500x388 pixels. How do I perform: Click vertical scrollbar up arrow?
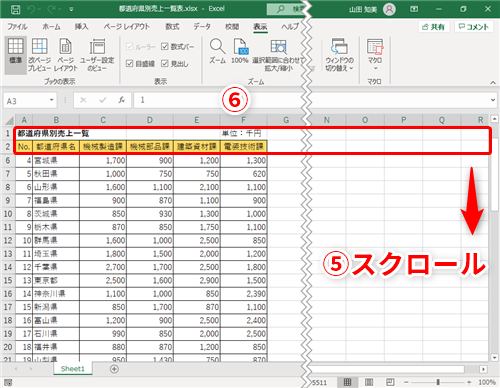495,119
